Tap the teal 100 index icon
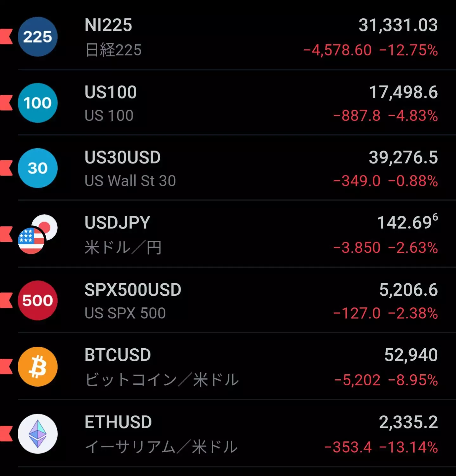 tap(37, 103)
